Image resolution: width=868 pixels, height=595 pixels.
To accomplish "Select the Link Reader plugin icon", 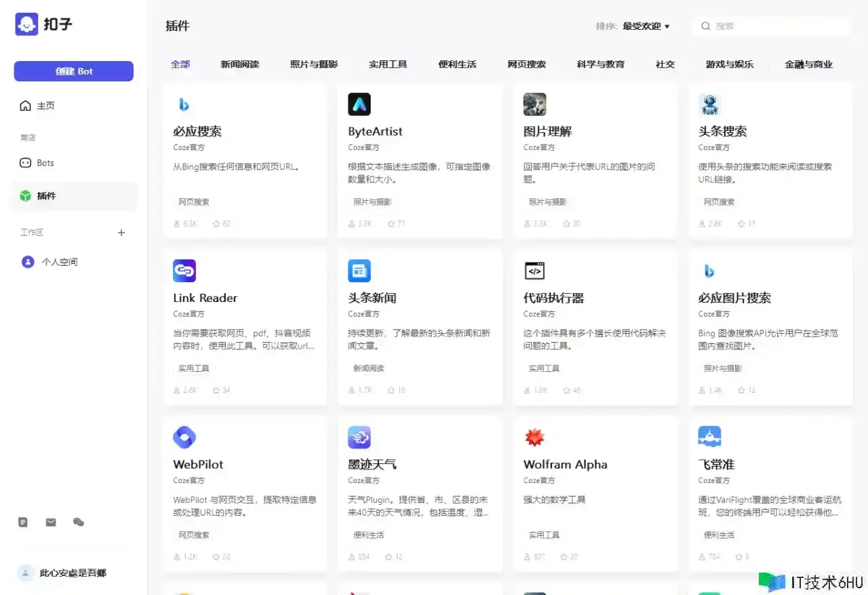I will pos(184,271).
